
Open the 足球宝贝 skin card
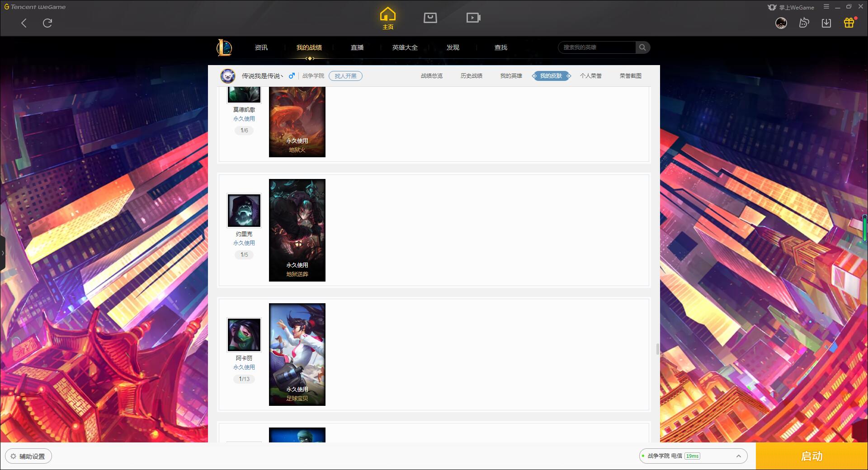click(x=297, y=354)
